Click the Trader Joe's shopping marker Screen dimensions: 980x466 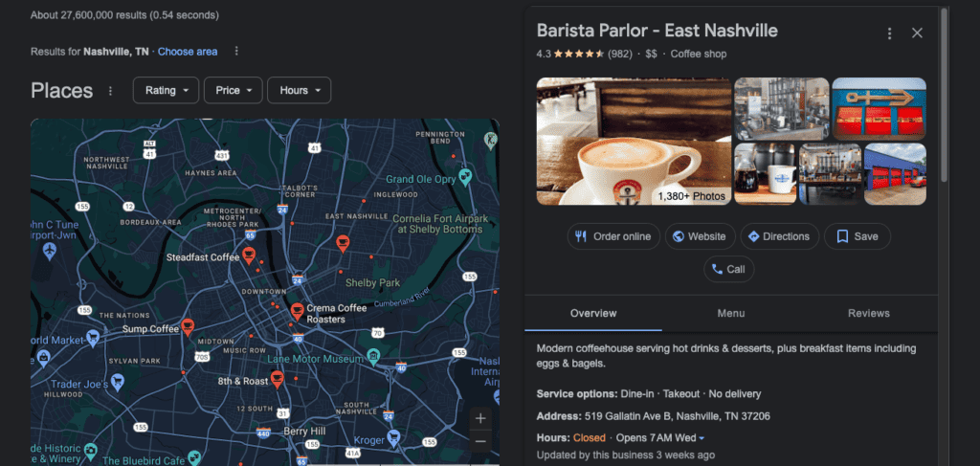pos(117,382)
